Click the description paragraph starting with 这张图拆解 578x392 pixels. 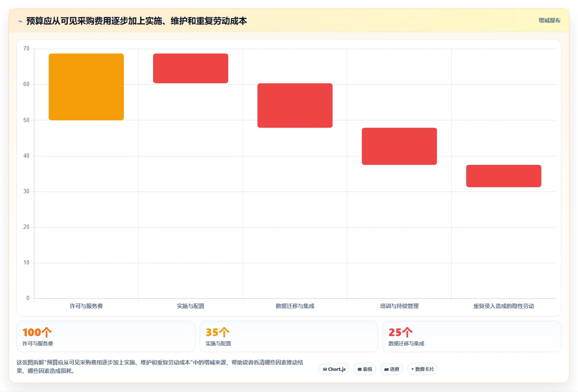coord(160,367)
